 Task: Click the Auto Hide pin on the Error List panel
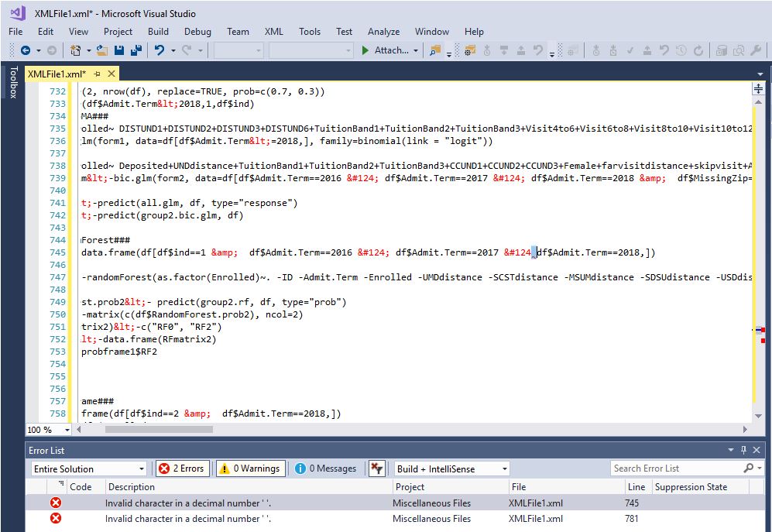pyautogui.click(x=743, y=450)
